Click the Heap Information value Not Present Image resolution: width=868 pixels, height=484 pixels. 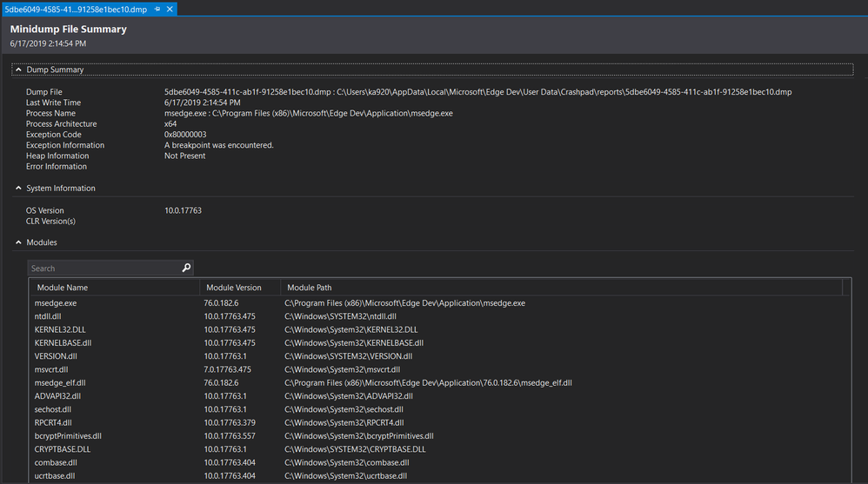pos(185,156)
